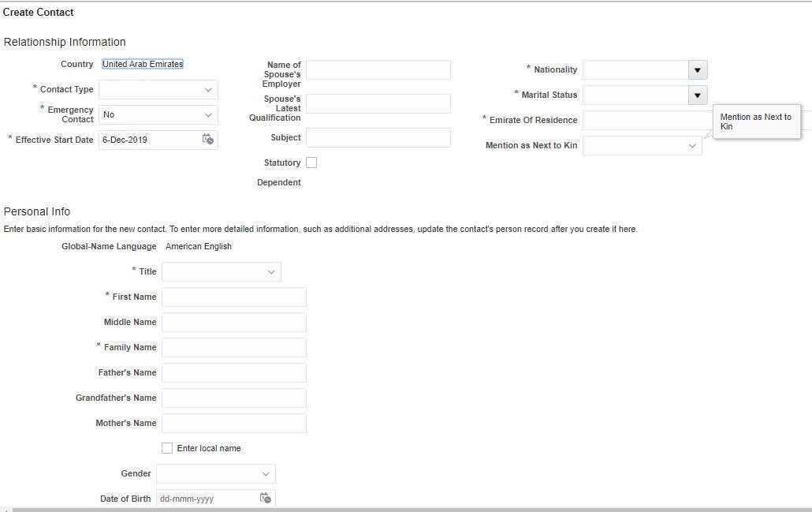Click the Family Name field
Screen dimensions: 812x512
coord(233,347)
